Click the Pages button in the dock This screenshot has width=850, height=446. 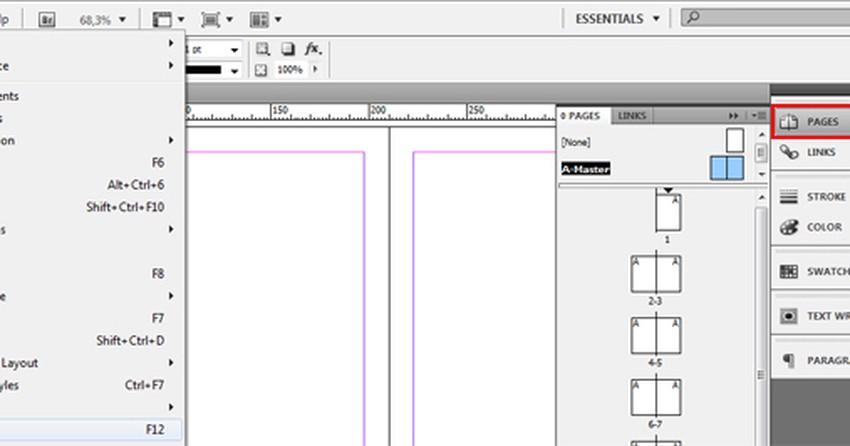click(x=810, y=121)
